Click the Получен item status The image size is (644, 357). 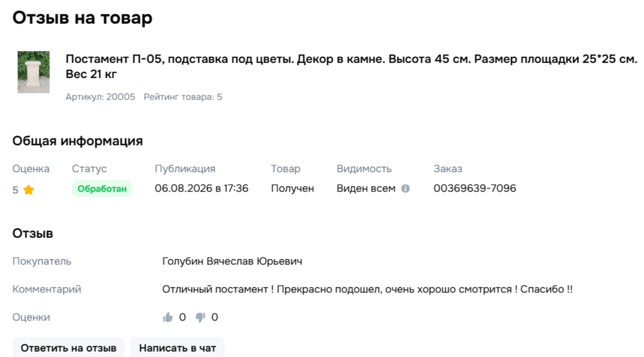tap(293, 188)
